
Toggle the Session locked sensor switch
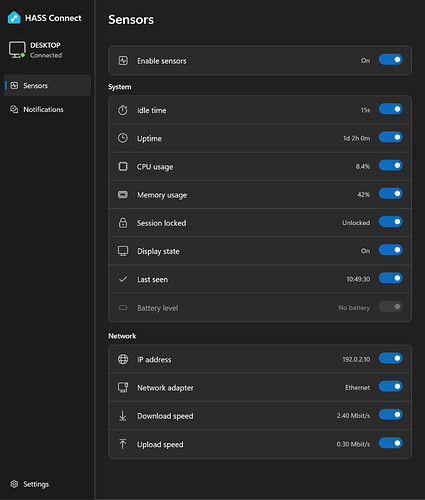(391, 222)
